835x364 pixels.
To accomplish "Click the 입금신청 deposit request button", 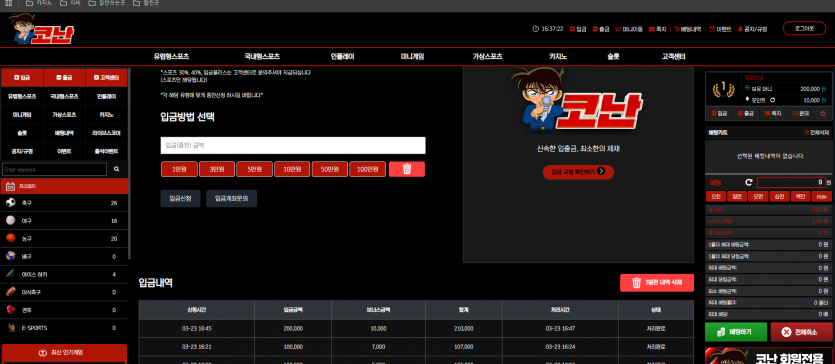I will point(180,198).
